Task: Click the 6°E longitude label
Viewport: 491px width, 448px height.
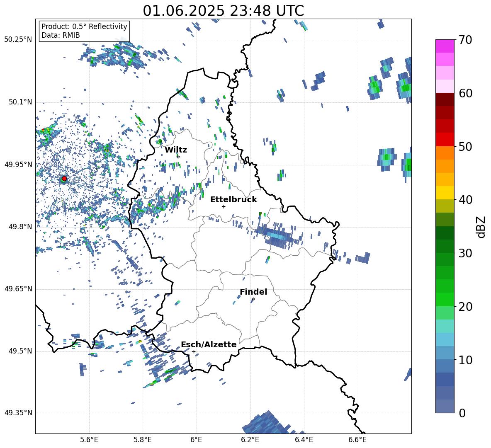Action: 196,440
